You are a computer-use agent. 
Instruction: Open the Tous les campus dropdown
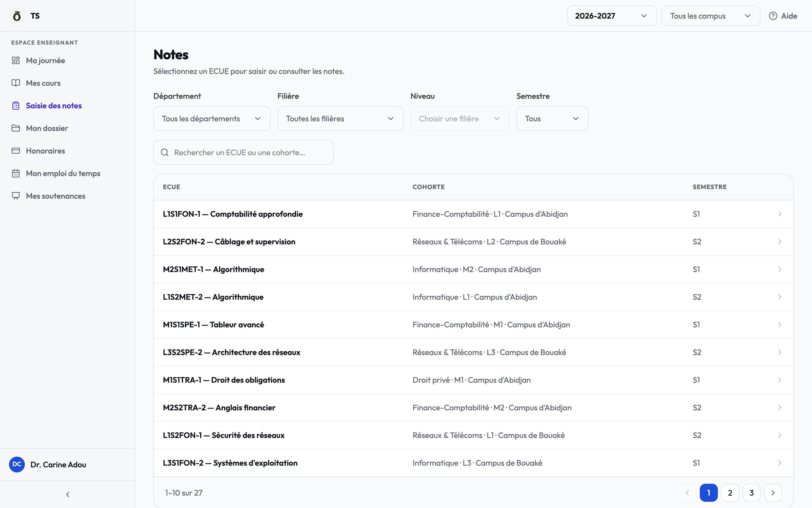click(x=711, y=16)
